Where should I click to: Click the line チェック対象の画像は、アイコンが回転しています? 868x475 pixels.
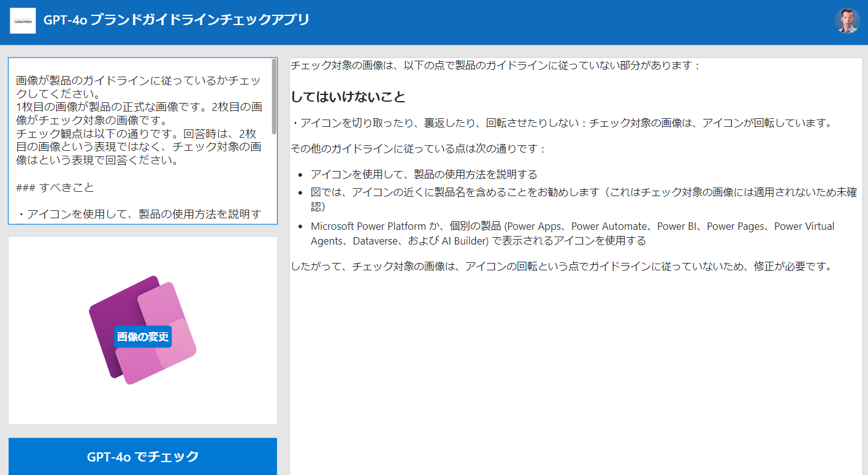[710, 123]
